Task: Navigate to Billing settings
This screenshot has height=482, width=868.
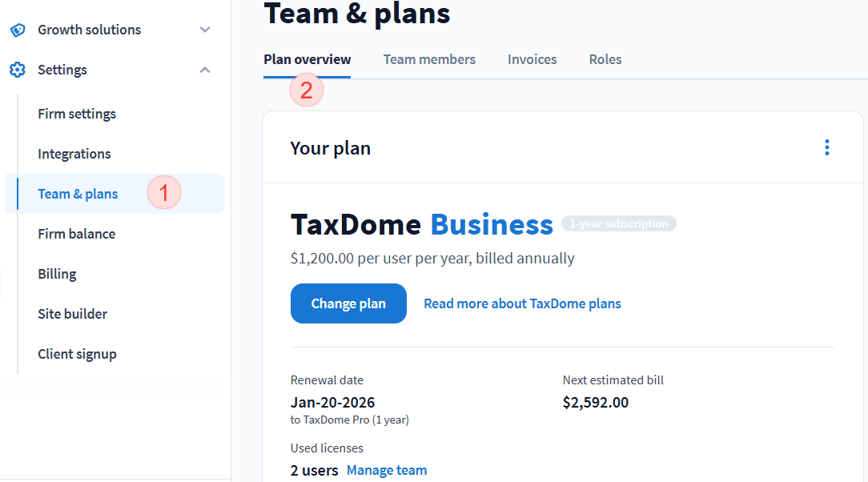Action: coord(57,274)
